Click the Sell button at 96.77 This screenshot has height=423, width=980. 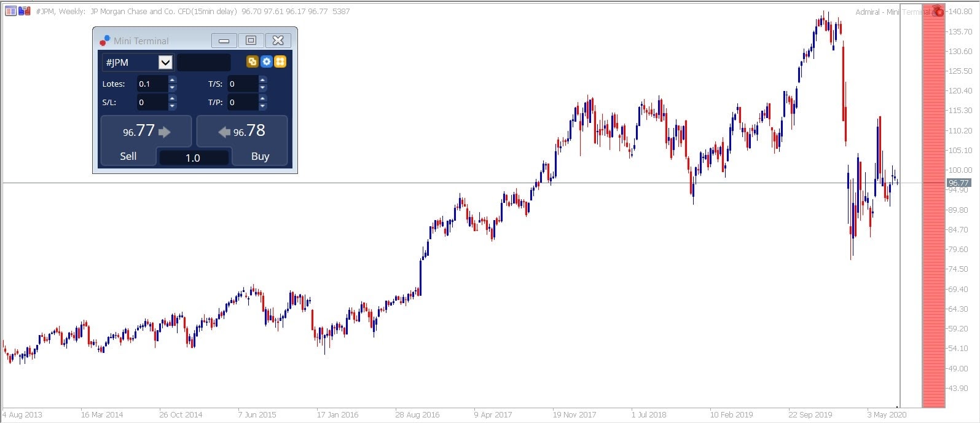coord(146,140)
